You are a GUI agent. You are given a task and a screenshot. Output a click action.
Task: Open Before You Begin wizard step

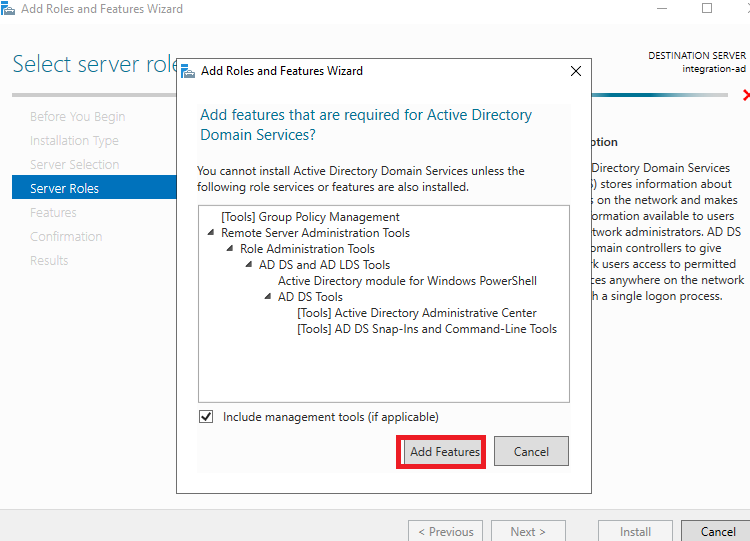click(x=77, y=117)
